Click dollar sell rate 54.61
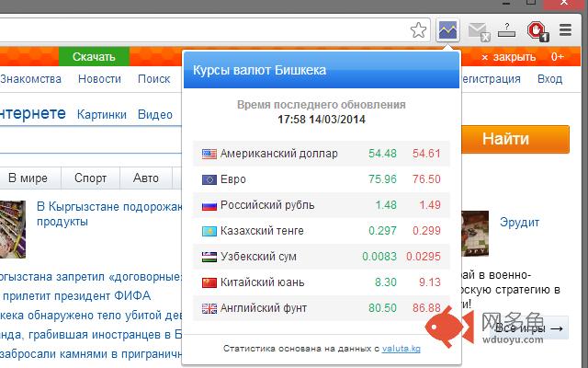 tap(426, 154)
